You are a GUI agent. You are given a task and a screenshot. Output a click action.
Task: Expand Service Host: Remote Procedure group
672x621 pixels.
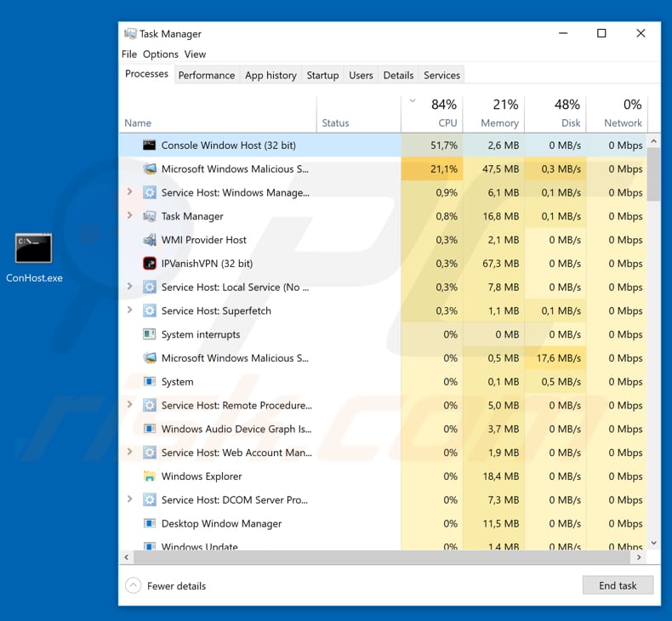[x=129, y=405]
